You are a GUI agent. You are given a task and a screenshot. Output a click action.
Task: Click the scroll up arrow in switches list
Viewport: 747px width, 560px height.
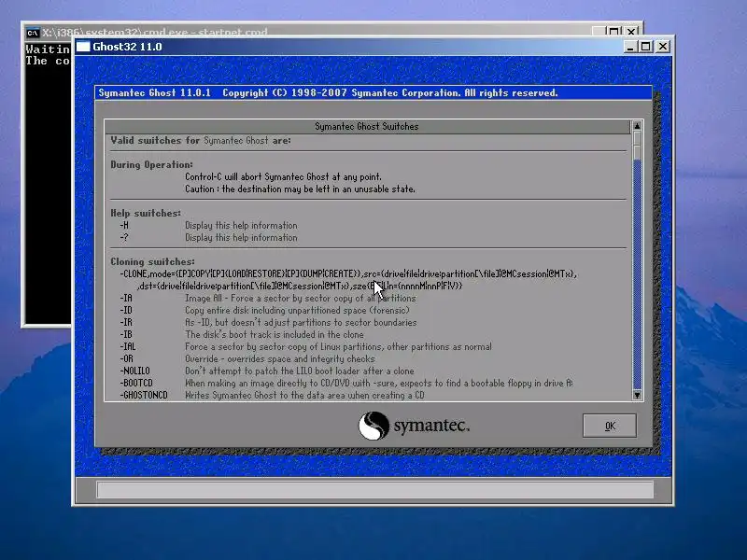coord(637,126)
